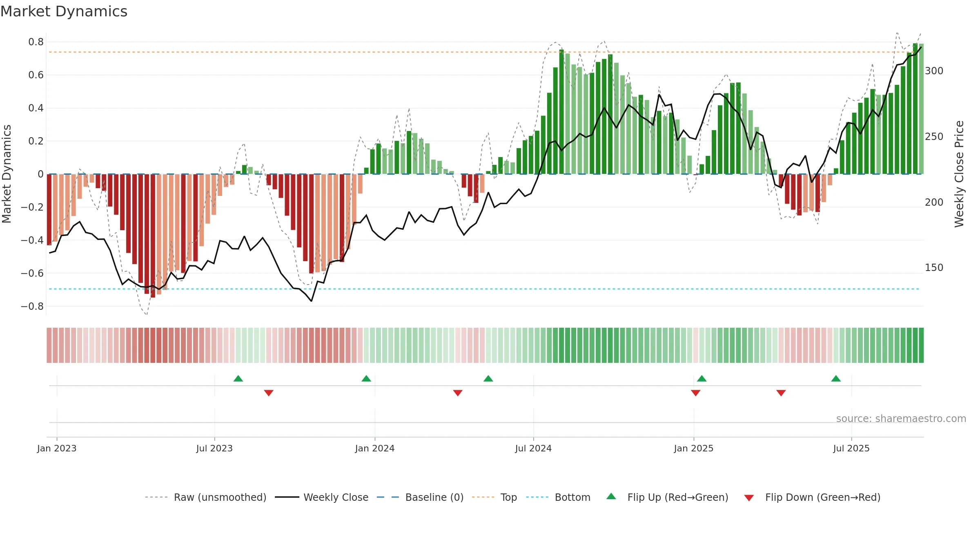Toggle the Top legend entry
The image size is (980, 551).
click(494, 497)
